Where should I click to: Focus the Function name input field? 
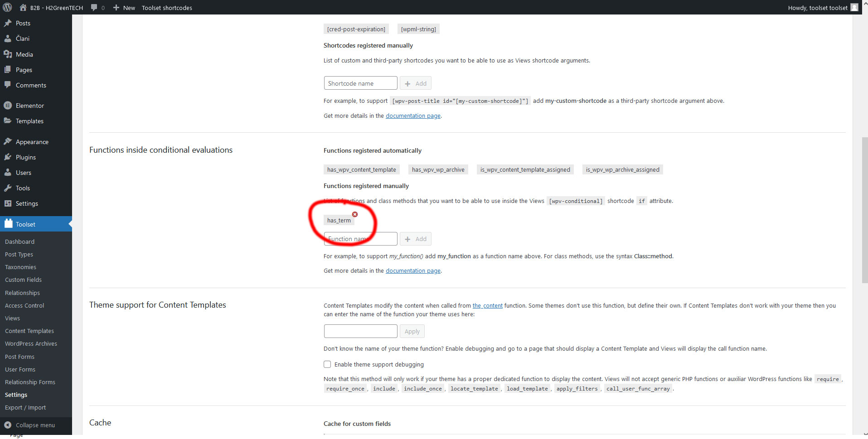[x=361, y=239]
